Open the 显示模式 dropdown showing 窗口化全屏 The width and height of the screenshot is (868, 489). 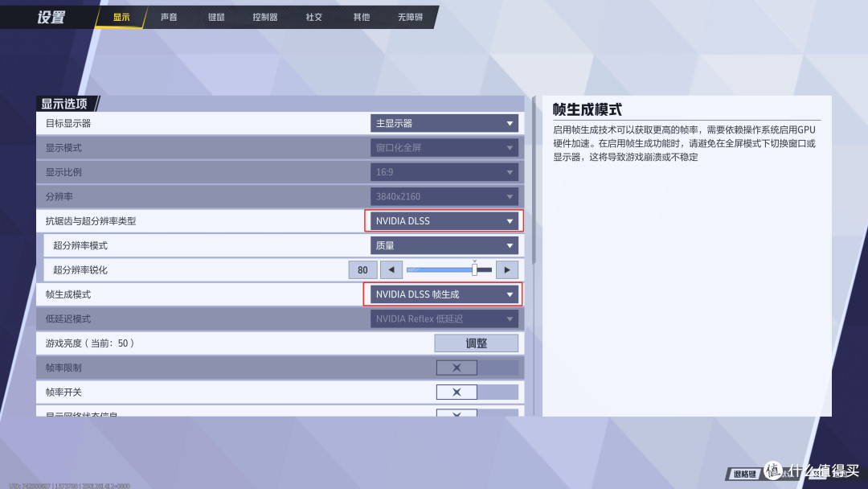pos(444,148)
